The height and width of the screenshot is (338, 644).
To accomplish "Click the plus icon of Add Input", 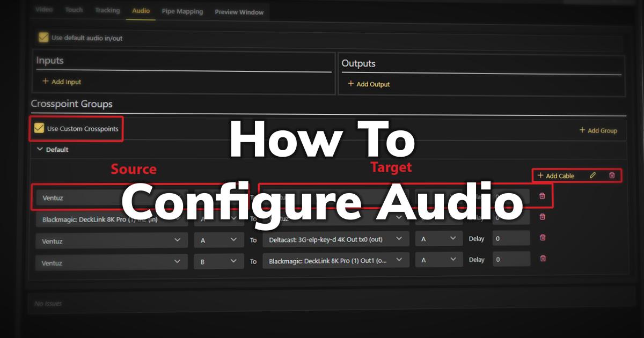I will pyautogui.click(x=45, y=82).
